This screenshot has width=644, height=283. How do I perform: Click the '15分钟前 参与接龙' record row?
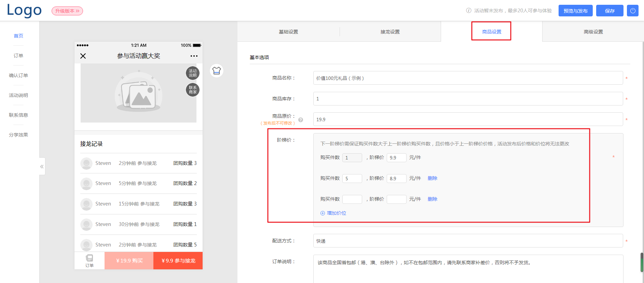pos(138,204)
